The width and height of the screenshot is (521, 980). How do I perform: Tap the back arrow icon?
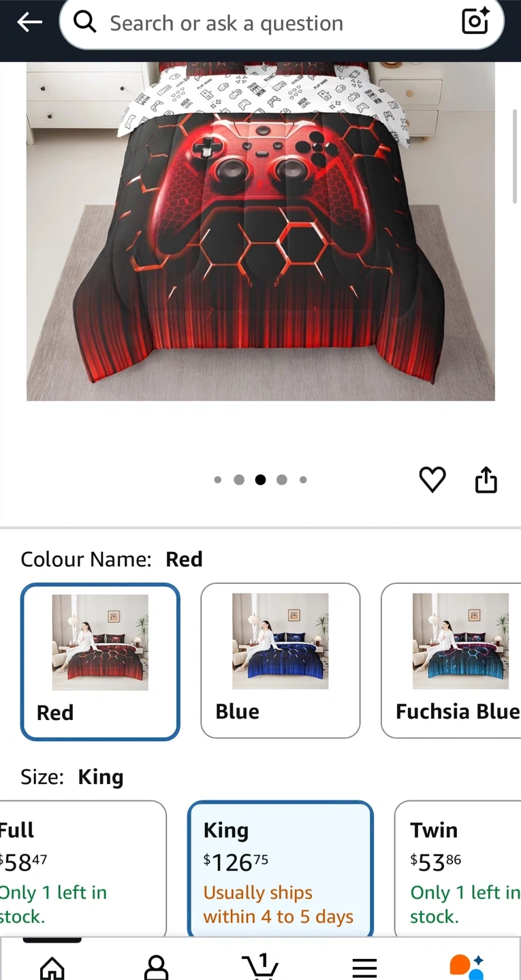29,22
